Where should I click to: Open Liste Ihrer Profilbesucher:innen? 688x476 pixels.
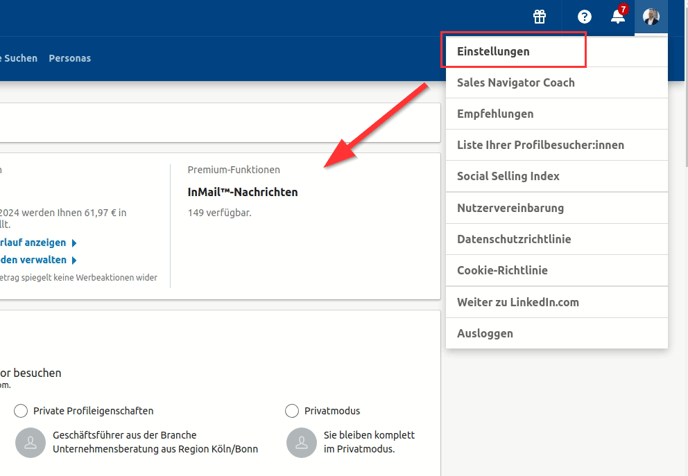(x=540, y=145)
